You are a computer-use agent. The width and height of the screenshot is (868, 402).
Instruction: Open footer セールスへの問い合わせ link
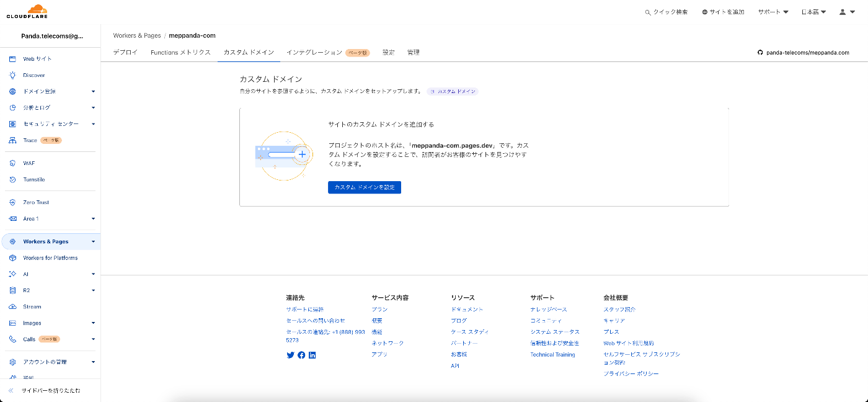316,321
